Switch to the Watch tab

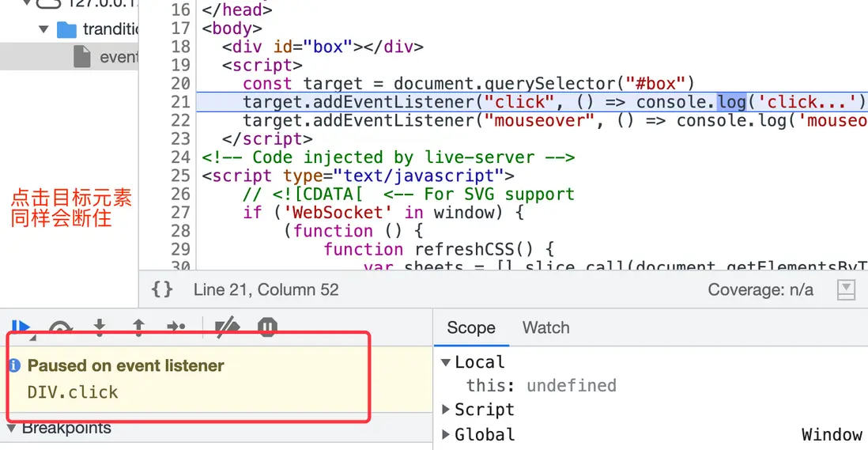tap(545, 327)
